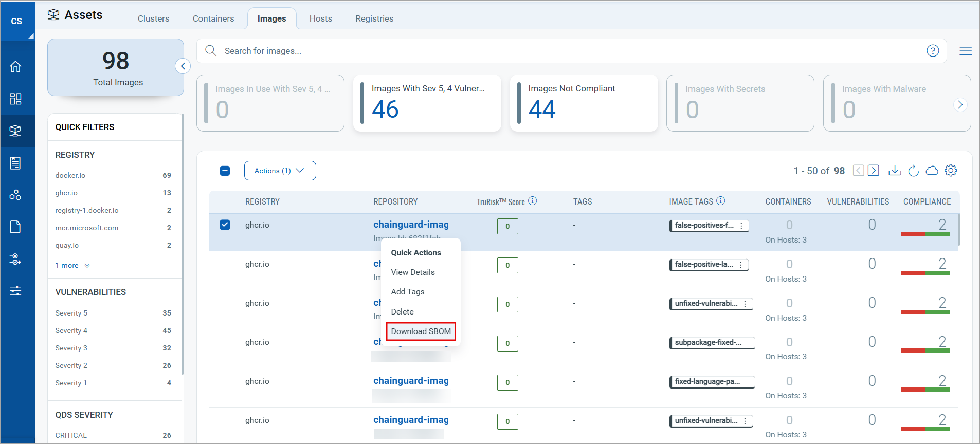Collapse the Total Images side panel
This screenshot has height=444, width=980.
[x=183, y=66]
